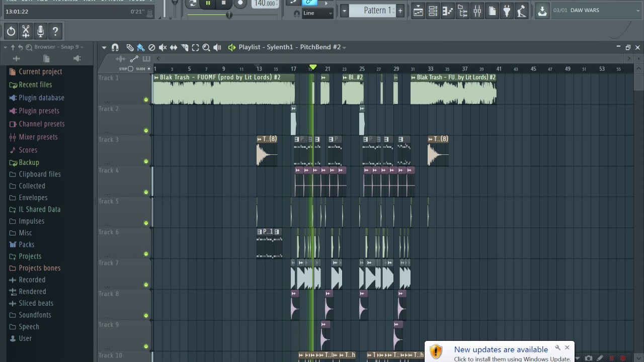Click the song position slider handle
Image resolution: width=644 pixels, height=362 pixels.
click(x=229, y=15)
